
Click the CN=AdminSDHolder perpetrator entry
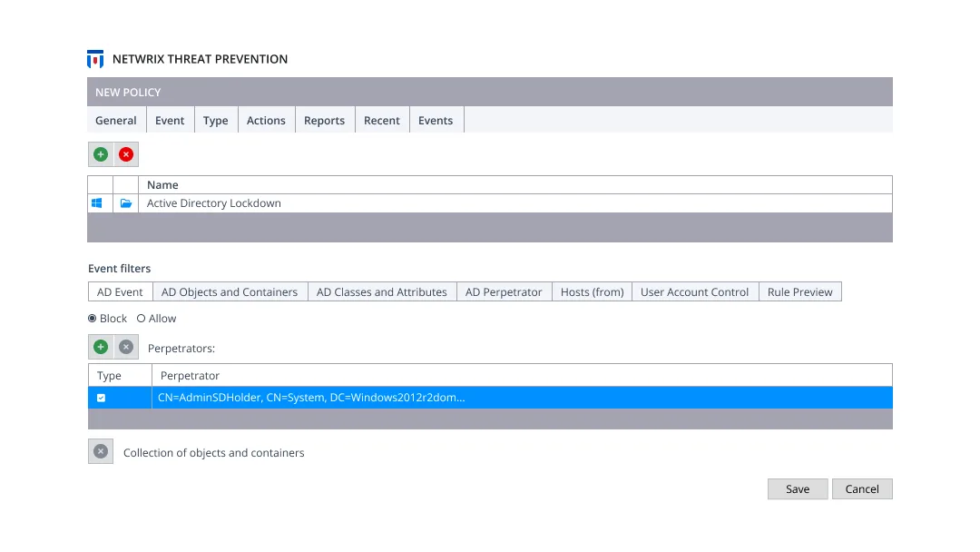point(311,398)
